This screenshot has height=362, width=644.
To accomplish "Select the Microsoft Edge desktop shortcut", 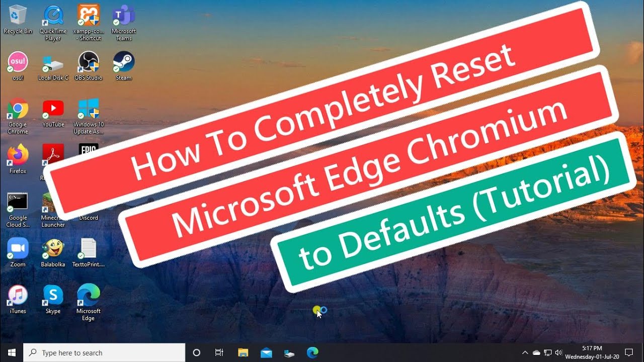I will coord(88,302).
